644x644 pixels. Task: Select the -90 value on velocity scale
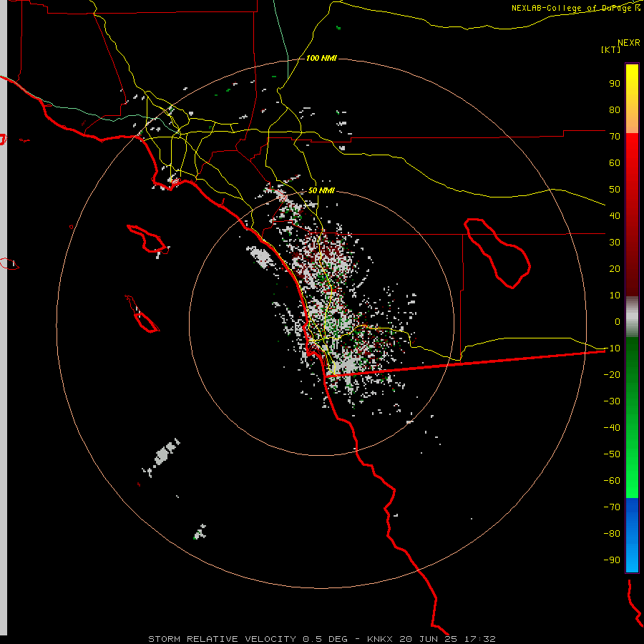612,560
